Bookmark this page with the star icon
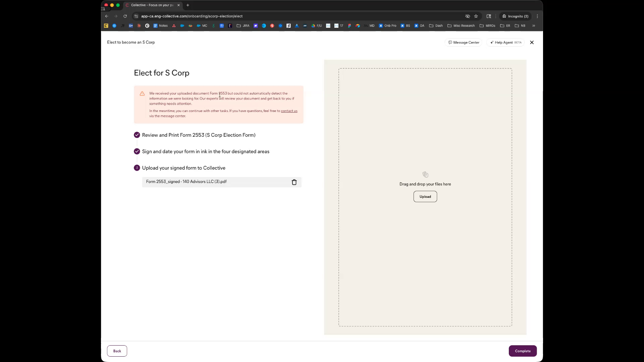This screenshot has width=644, height=362. 476,16
